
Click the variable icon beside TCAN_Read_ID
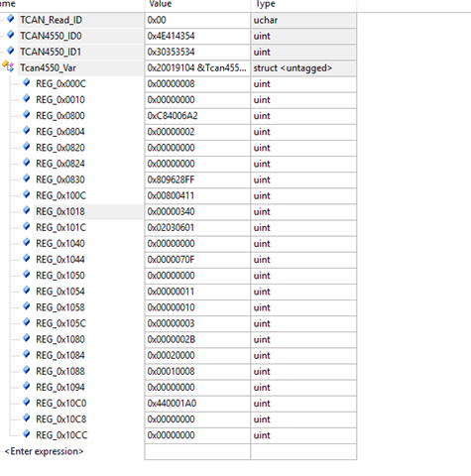(x=11, y=19)
